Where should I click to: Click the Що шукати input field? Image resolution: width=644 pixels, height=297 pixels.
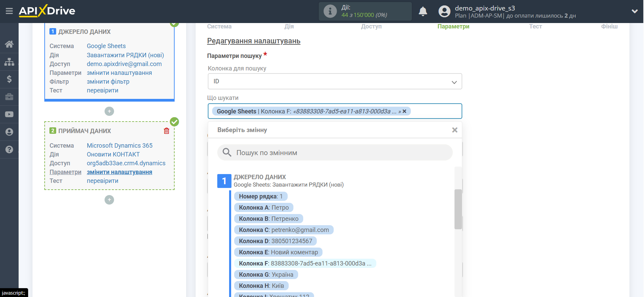pyautogui.click(x=335, y=111)
